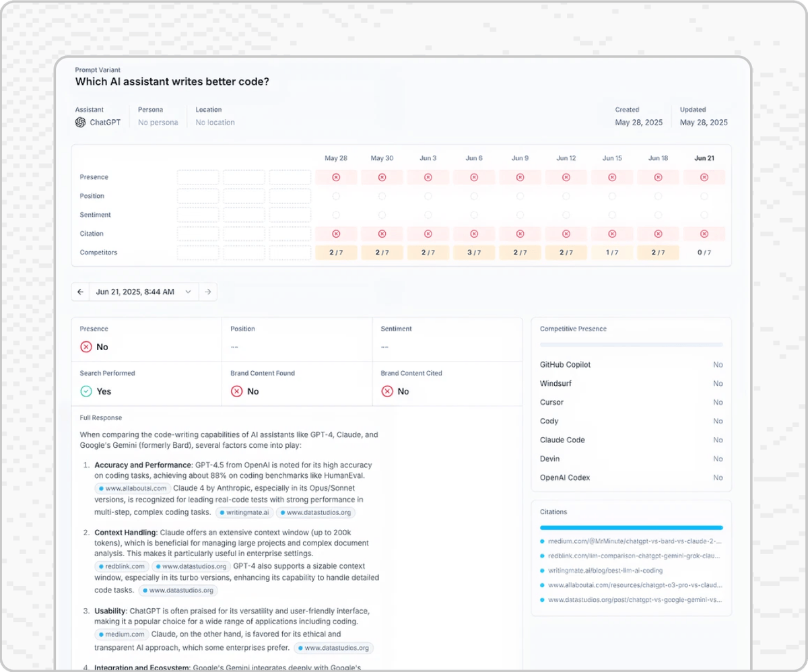This screenshot has height=672, width=808.
Task: Click the Citation X icon for May 30
Action: point(382,234)
